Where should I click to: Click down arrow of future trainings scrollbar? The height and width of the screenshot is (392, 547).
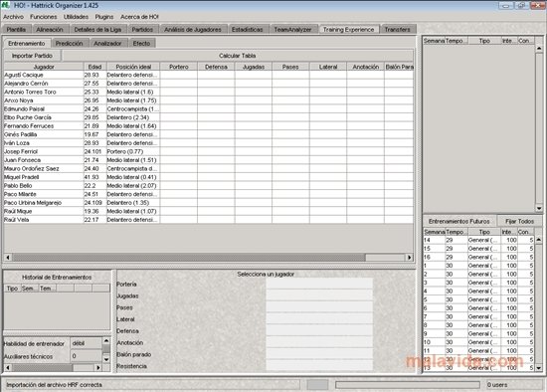539,368
